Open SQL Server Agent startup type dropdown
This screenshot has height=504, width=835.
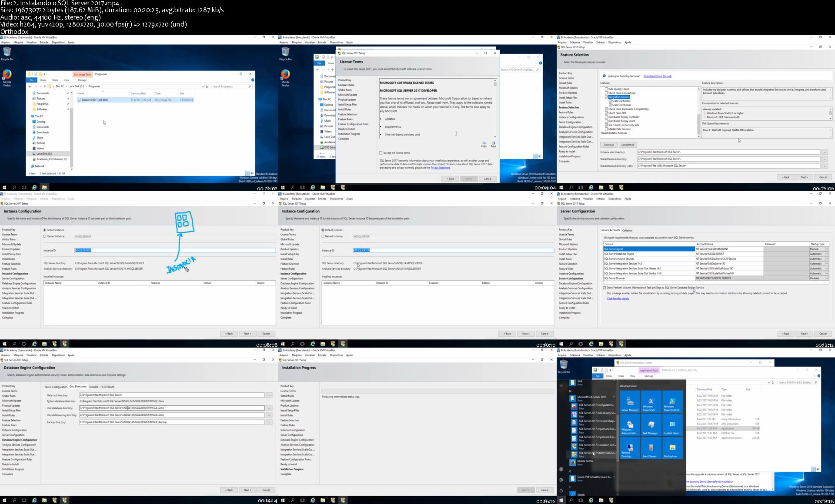pos(827,249)
